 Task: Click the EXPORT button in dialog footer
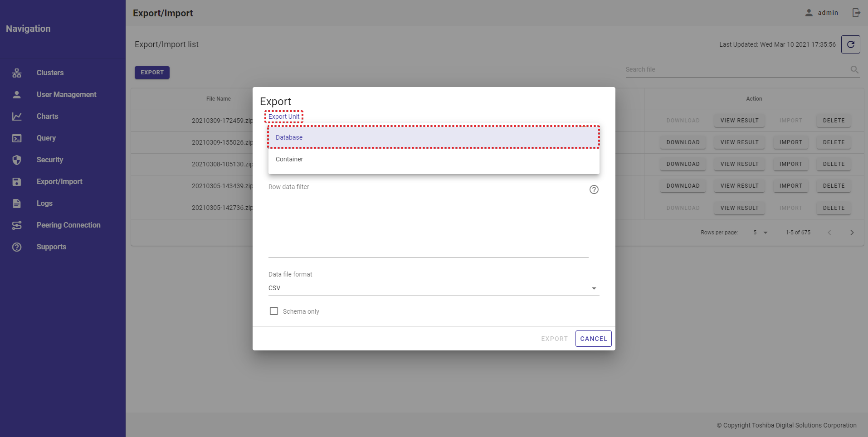[554, 339]
